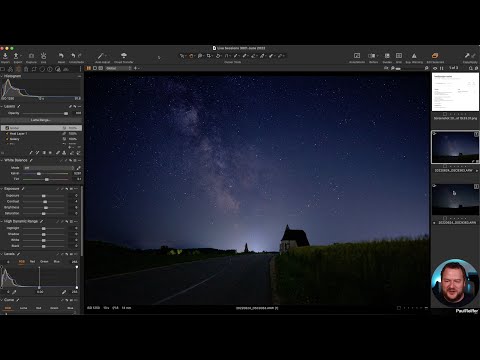Toggle the Grid overlay
Image resolution: width=480 pixels, height=360 pixels.
coord(399,56)
